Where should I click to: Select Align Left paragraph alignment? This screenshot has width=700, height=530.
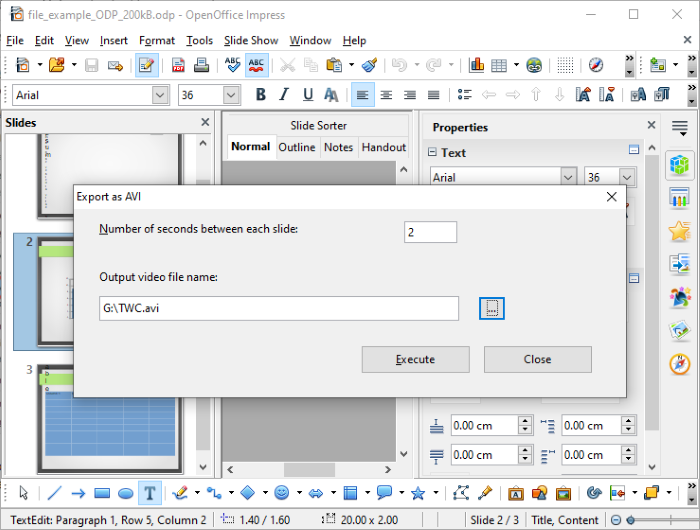click(x=362, y=95)
